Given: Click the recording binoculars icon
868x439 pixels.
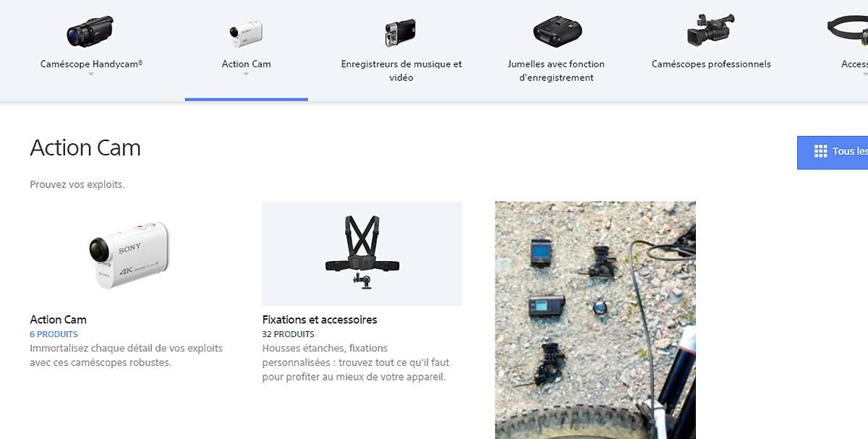Looking at the screenshot, I should tap(557, 31).
